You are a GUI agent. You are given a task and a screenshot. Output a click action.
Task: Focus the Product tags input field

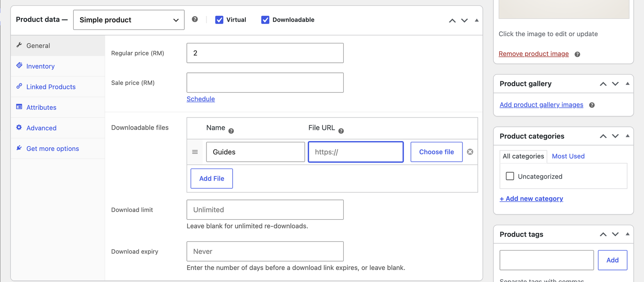coord(547,260)
